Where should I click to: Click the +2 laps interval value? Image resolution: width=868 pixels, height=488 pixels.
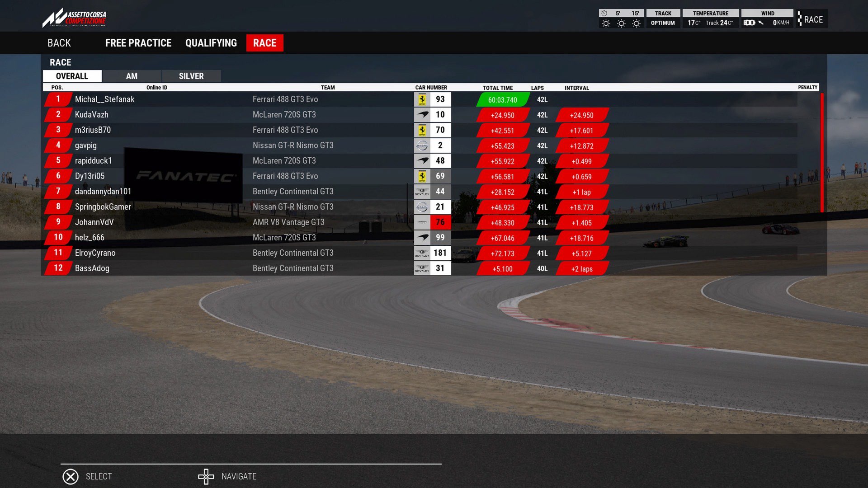click(x=581, y=269)
